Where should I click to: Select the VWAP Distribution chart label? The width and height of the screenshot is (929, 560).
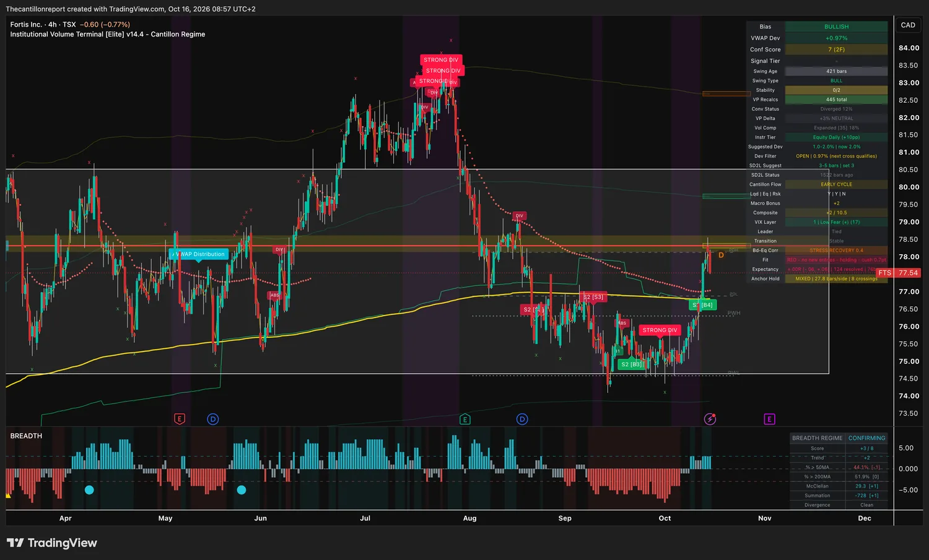pyautogui.click(x=199, y=254)
